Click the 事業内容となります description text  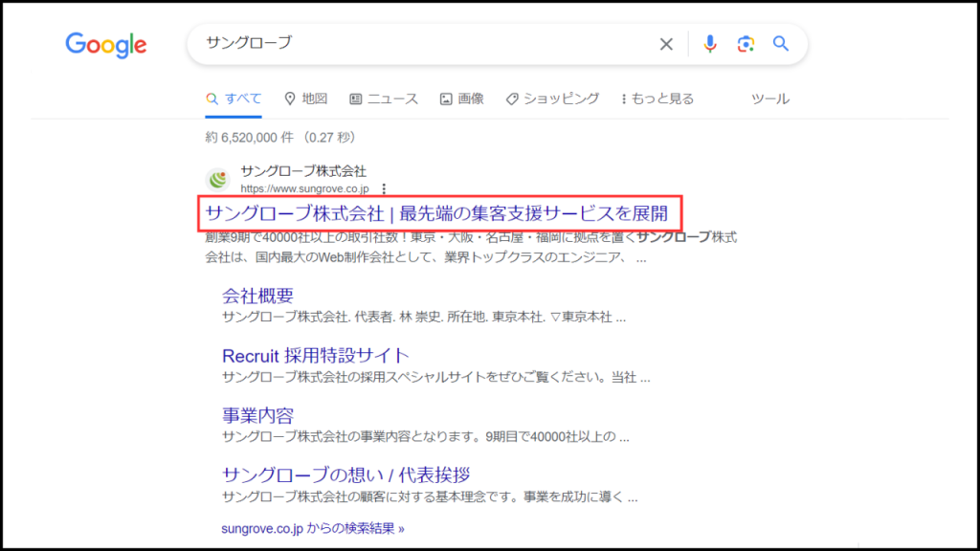coord(426,436)
